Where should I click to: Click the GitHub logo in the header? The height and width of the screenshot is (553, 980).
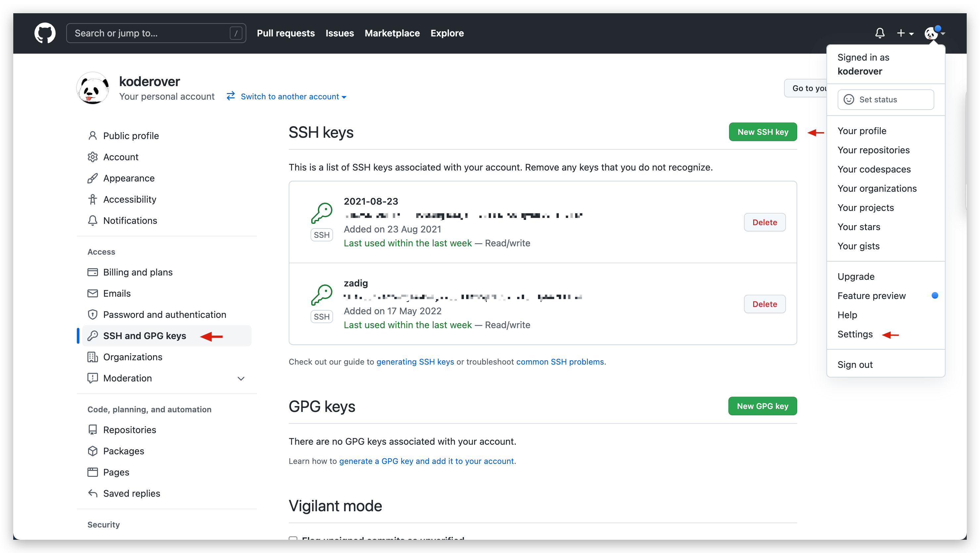(44, 33)
